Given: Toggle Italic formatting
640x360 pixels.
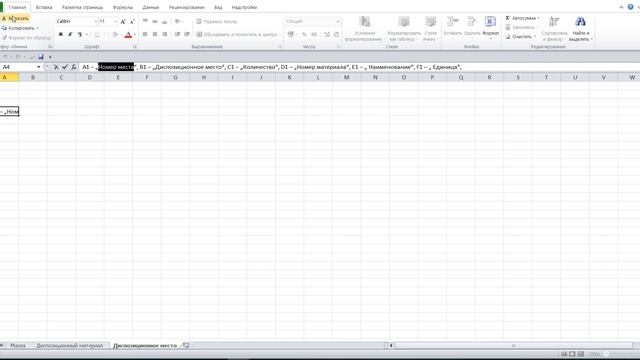Looking at the screenshot, I should point(70,35).
